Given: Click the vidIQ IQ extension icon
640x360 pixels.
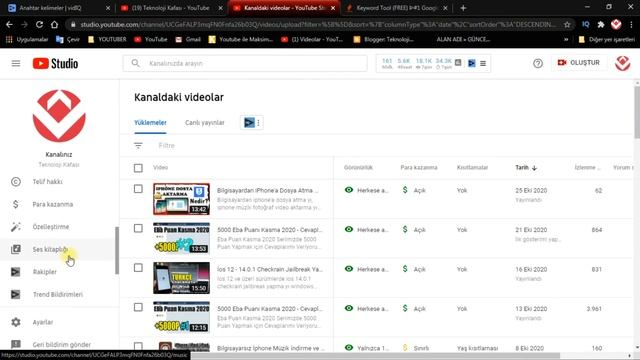Looking at the screenshot, I should [x=586, y=24].
